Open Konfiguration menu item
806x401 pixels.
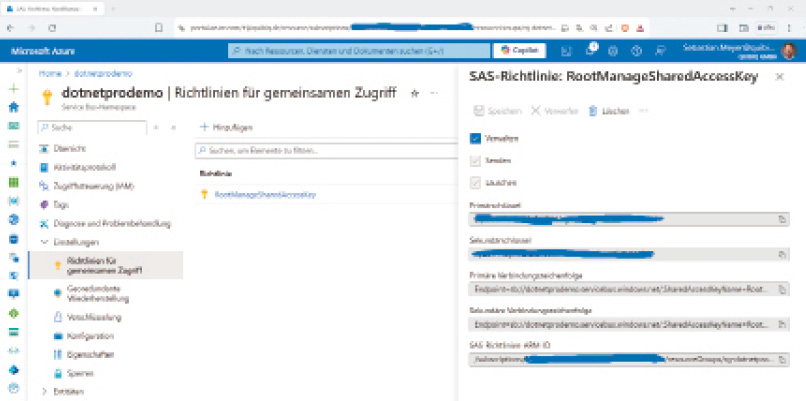point(84,336)
